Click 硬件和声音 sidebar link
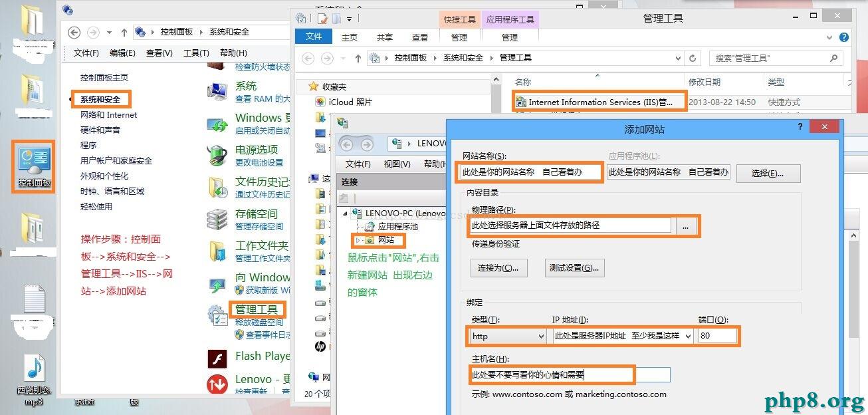Screen dimensions: 868x415 [x=100, y=130]
